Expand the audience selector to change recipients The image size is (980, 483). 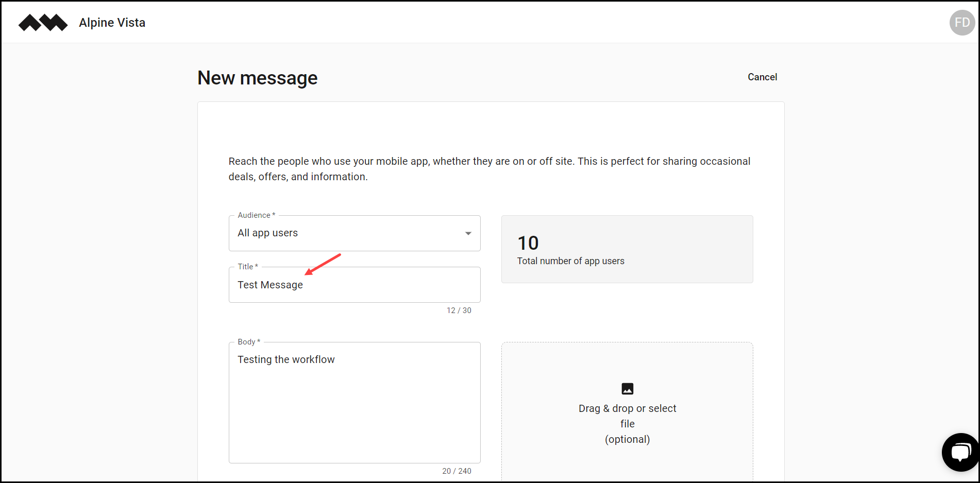point(354,233)
